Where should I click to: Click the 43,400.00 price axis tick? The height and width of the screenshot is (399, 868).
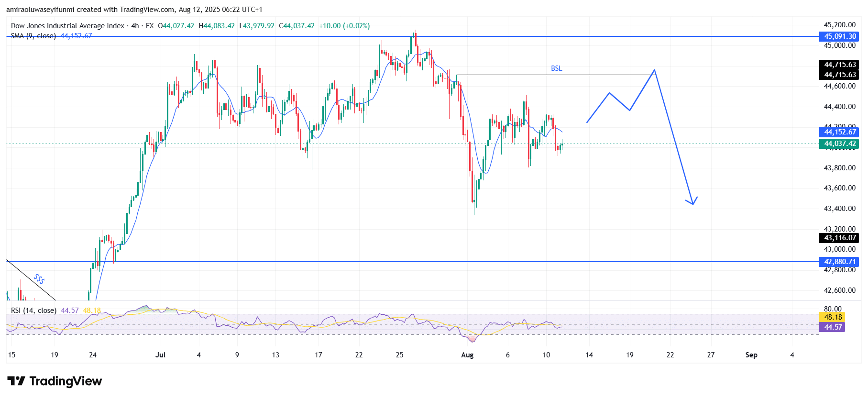[839, 209]
